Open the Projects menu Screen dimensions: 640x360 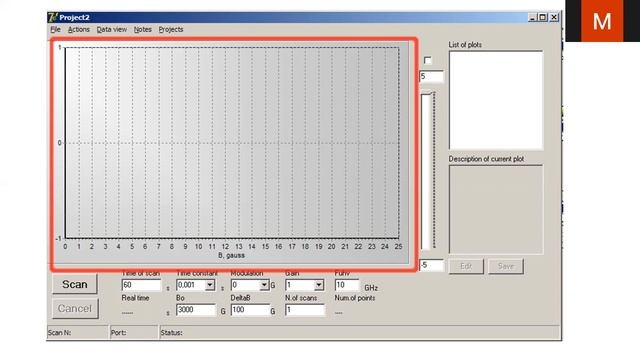pos(171,29)
